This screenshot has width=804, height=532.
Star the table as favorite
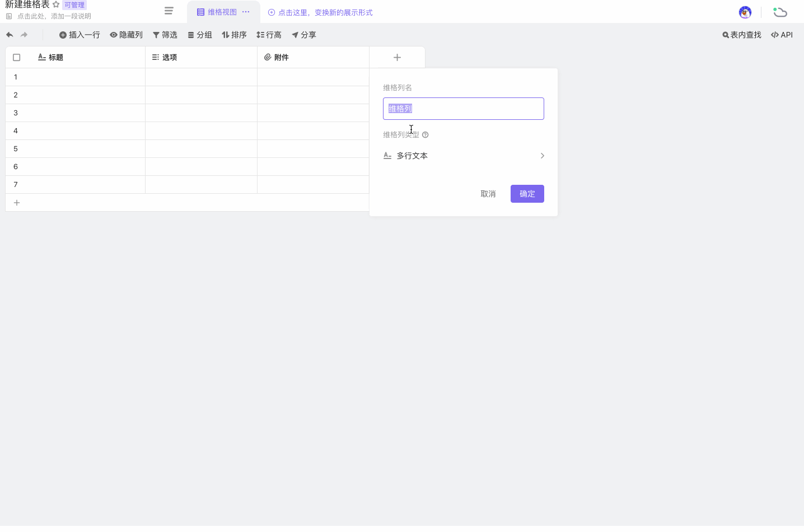tap(56, 4)
